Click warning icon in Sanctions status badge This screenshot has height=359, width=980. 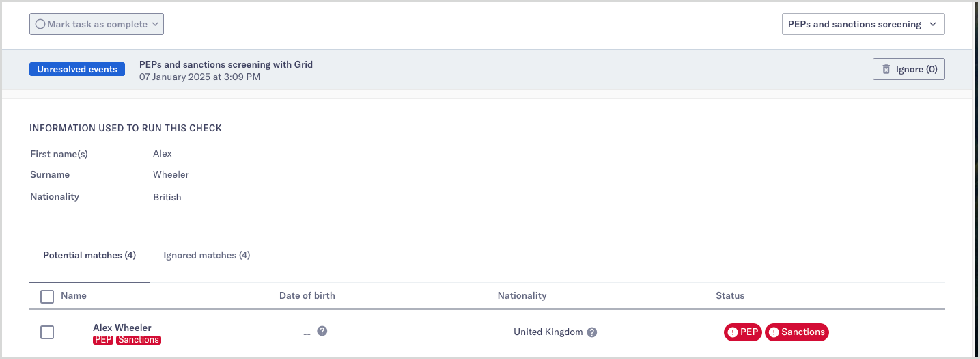[x=774, y=332]
